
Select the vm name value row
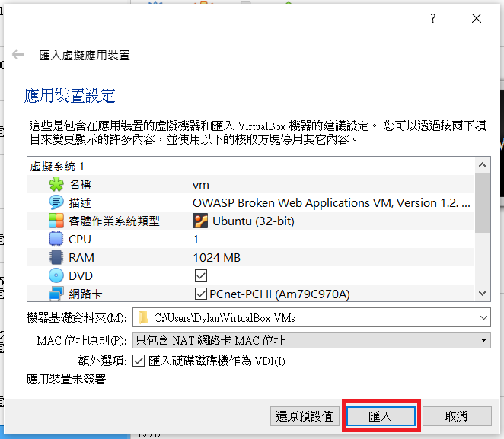coord(251,185)
